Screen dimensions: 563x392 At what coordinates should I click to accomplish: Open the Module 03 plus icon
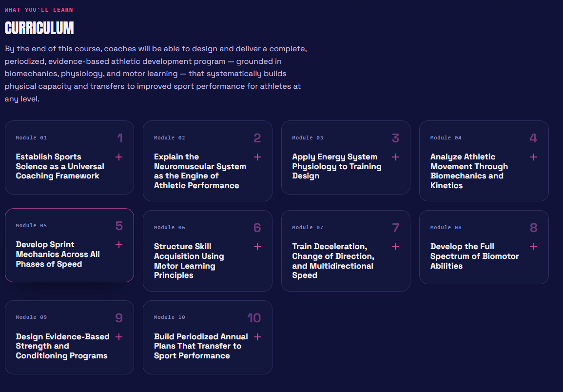pos(395,157)
